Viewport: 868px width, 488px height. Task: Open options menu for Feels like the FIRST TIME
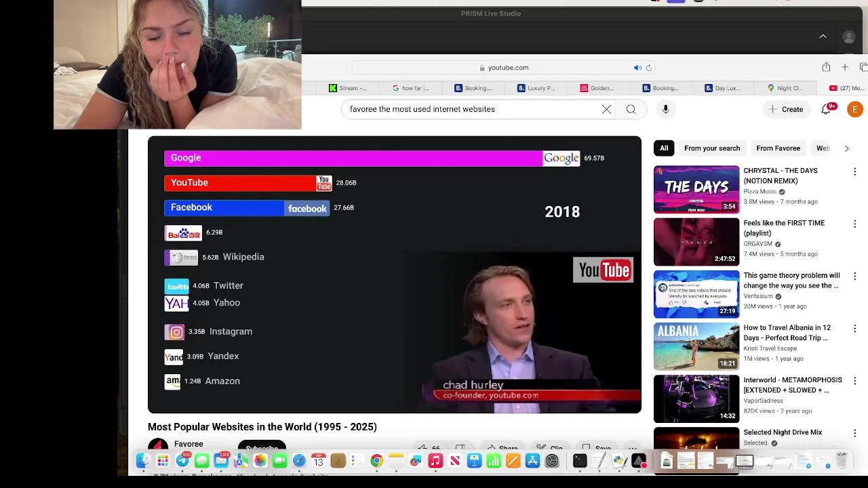click(x=854, y=224)
